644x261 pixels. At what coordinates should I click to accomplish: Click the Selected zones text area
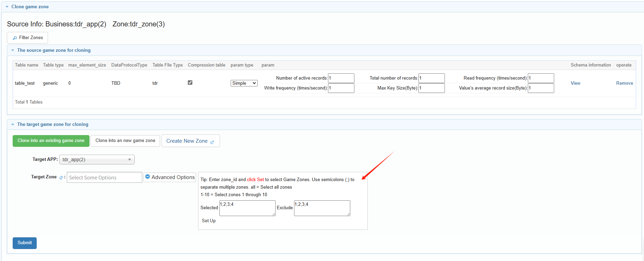click(x=247, y=208)
